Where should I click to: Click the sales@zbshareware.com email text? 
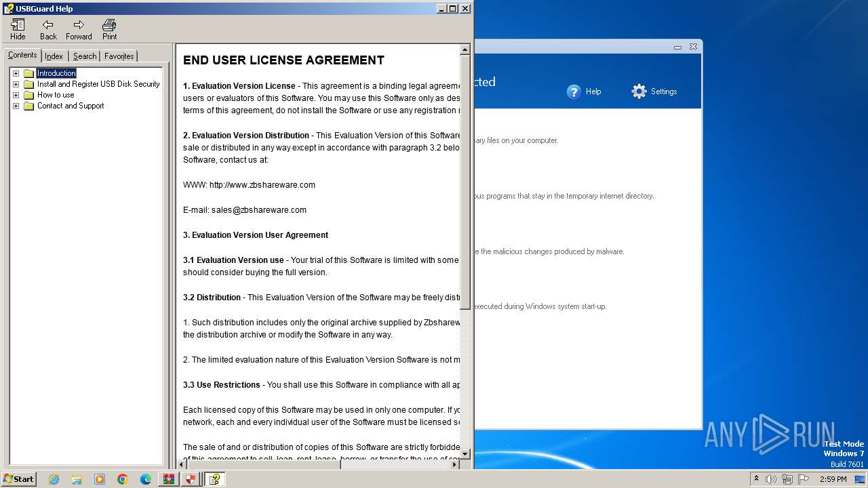coord(259,210)
